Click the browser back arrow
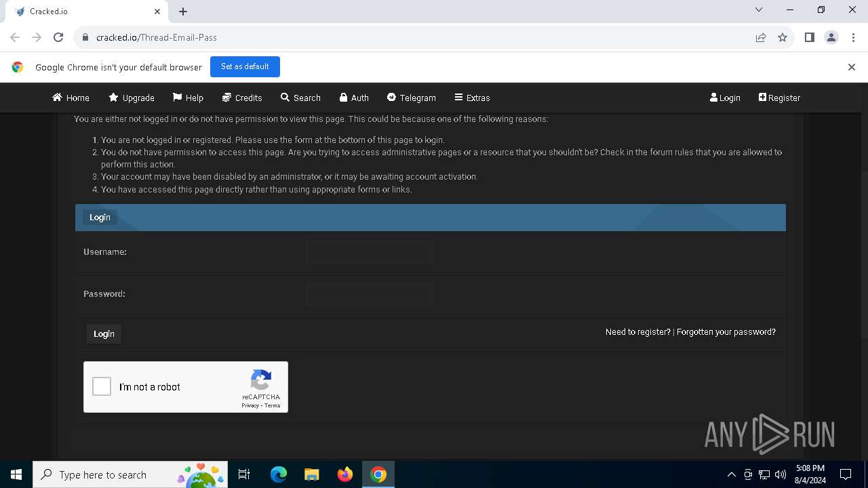Screen dimensions: 868x488 [x=15, y=37]
